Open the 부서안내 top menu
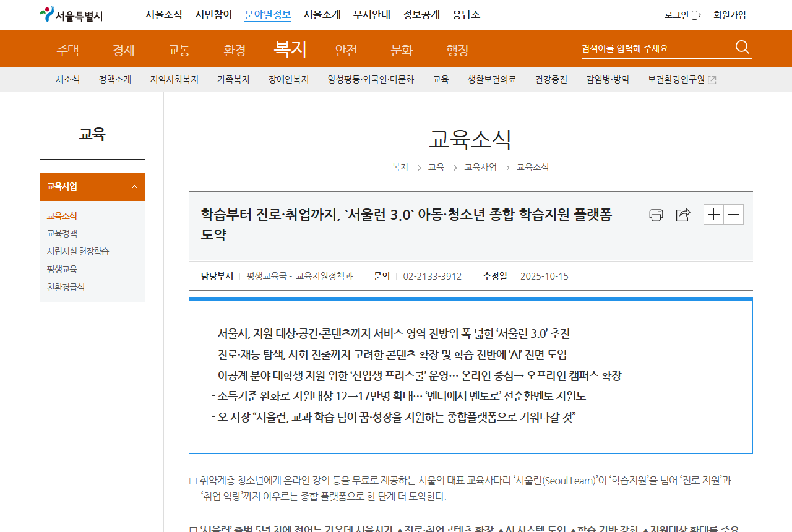Screen dimensions: 792x532 click(x=372, y=15)
